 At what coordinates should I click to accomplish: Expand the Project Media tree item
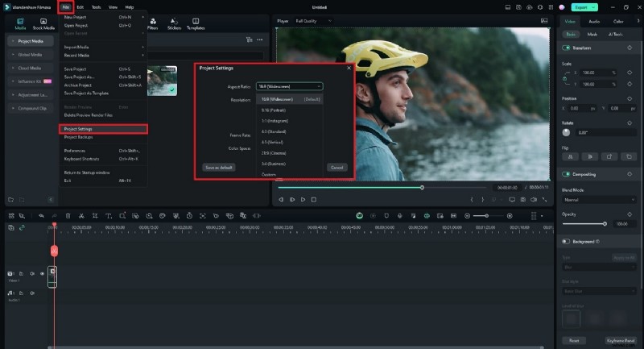(13, 41)
